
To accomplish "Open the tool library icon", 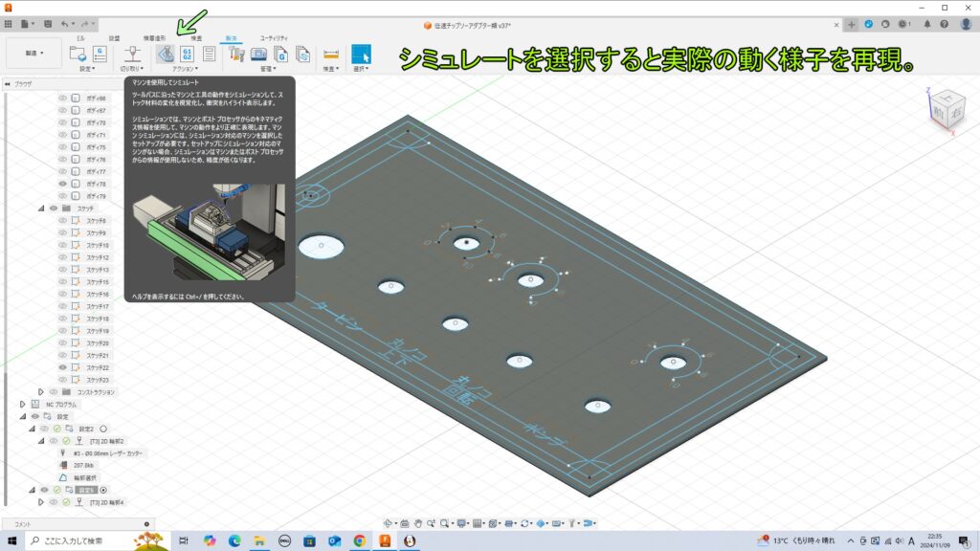I will click(237, 55).
